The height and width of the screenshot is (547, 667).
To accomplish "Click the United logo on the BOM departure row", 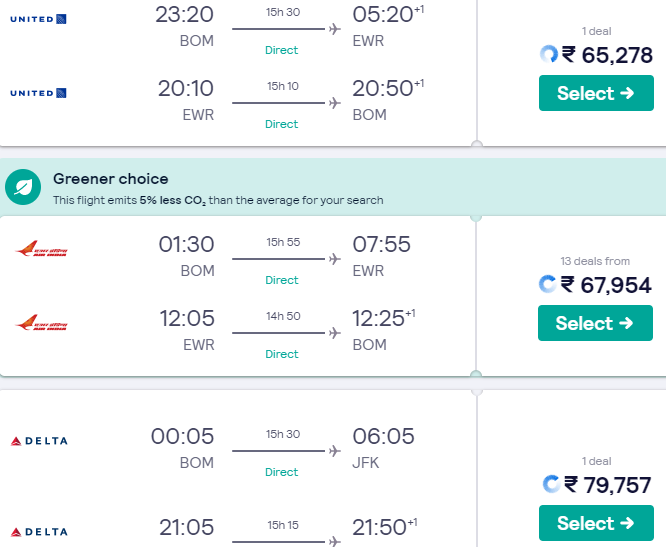I will [x=38, y=18].
